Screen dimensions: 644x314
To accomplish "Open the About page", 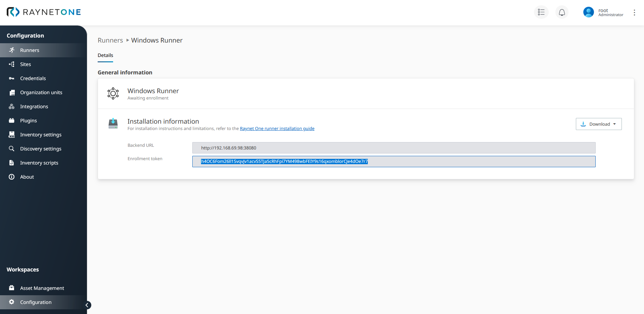I will 43,177.
